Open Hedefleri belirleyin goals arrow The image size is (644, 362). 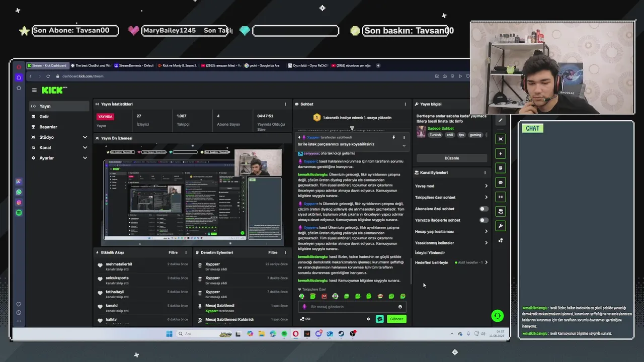pyautogui.click(x=486, y=262)
